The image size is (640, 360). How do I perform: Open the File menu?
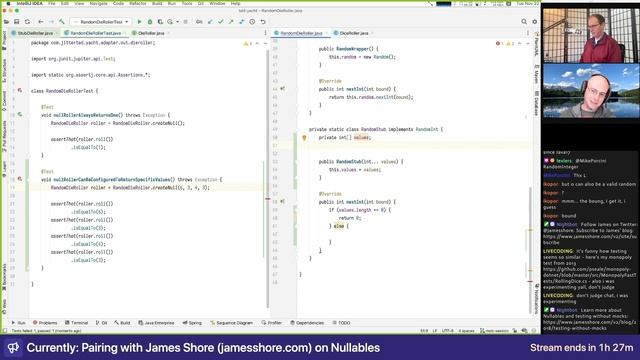click(x=51, y=3)
